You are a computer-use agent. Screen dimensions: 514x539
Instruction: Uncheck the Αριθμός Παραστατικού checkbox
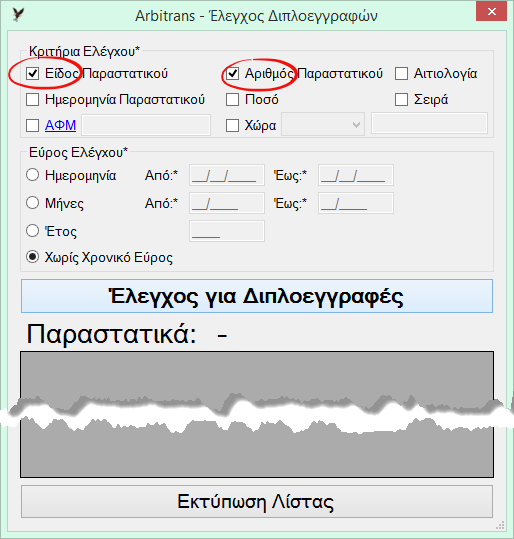[232, 74]
